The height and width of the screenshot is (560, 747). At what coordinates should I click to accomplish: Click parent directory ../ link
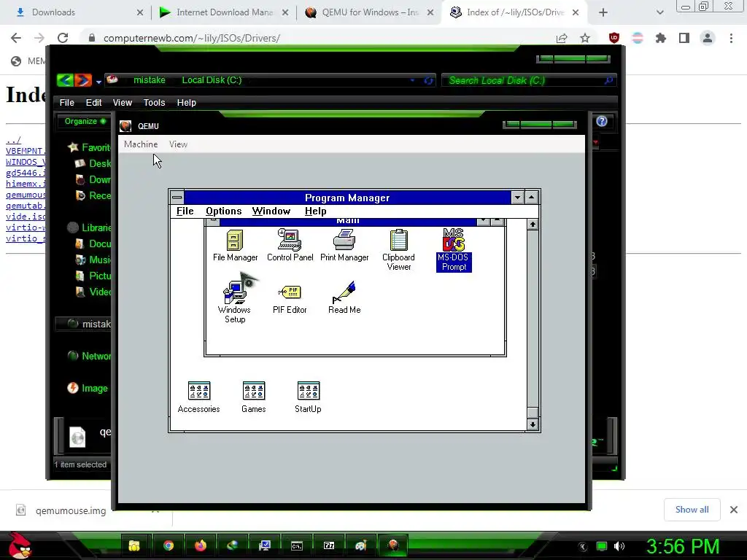(13, 140)
